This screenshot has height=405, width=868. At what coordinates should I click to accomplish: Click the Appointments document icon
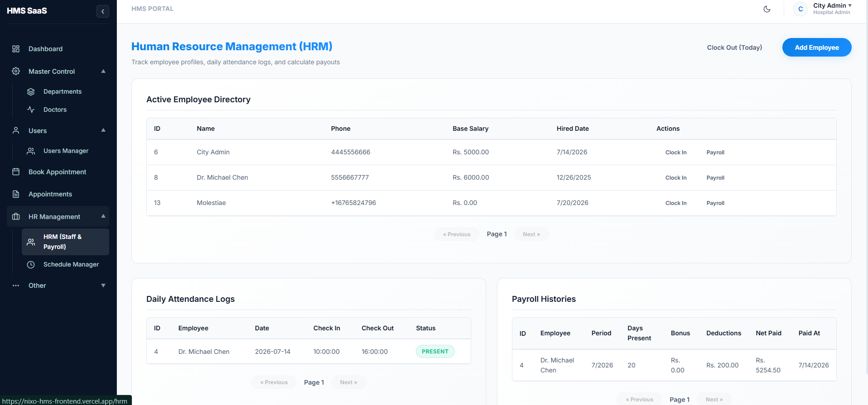pos(16,194)
